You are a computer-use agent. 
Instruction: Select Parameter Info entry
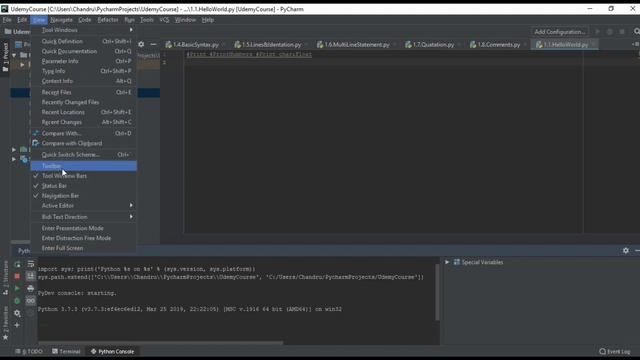pyautogui.click(x=84, y=61)
